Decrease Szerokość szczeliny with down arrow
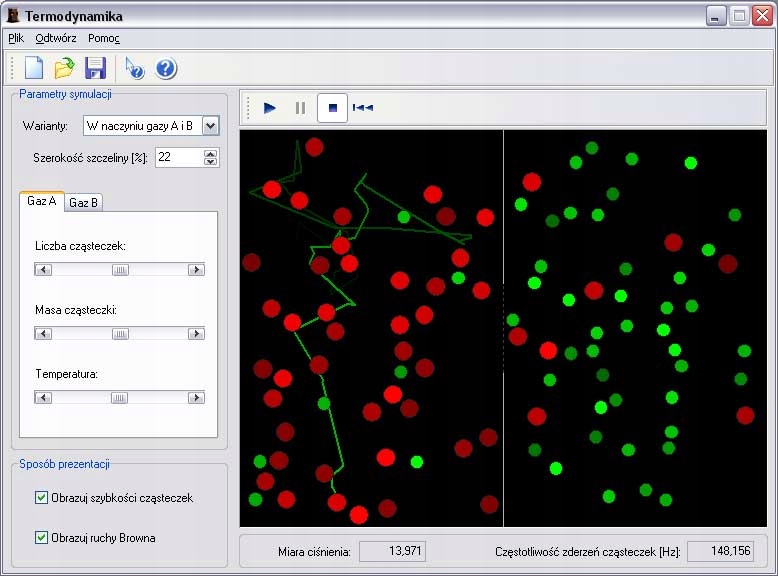 (x=210, y=161)
